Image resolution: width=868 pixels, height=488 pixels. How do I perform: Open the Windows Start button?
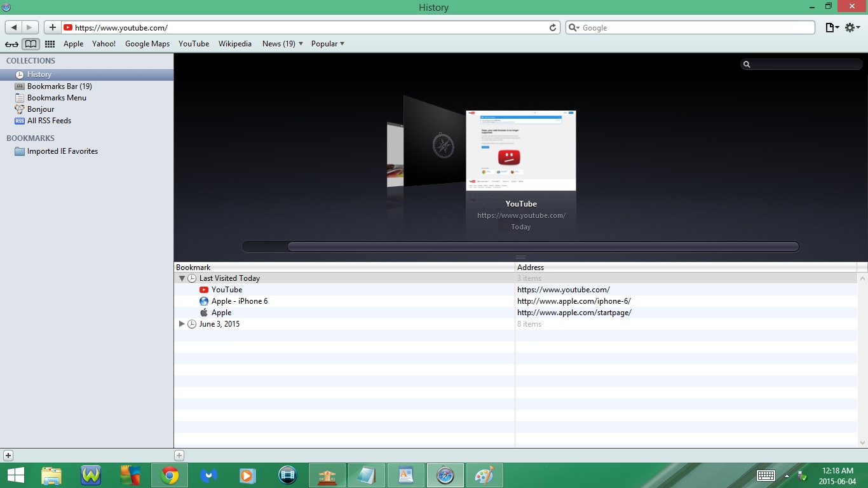(x=16, y=475)
